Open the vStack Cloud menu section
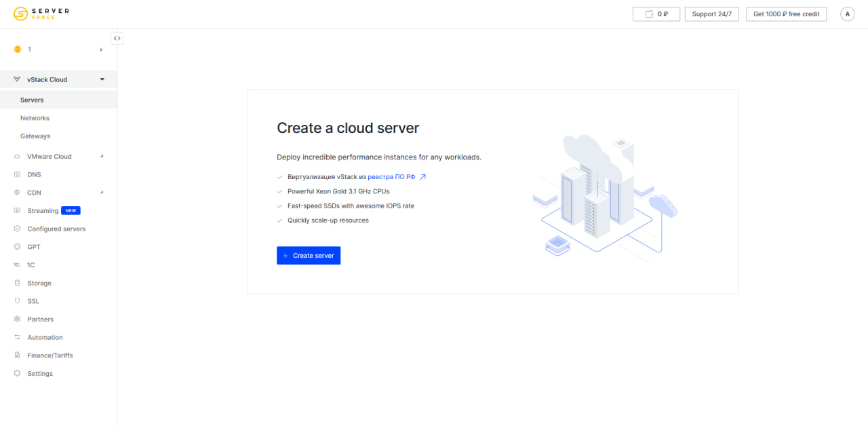 pyautogui.click(x=58, y=79)
